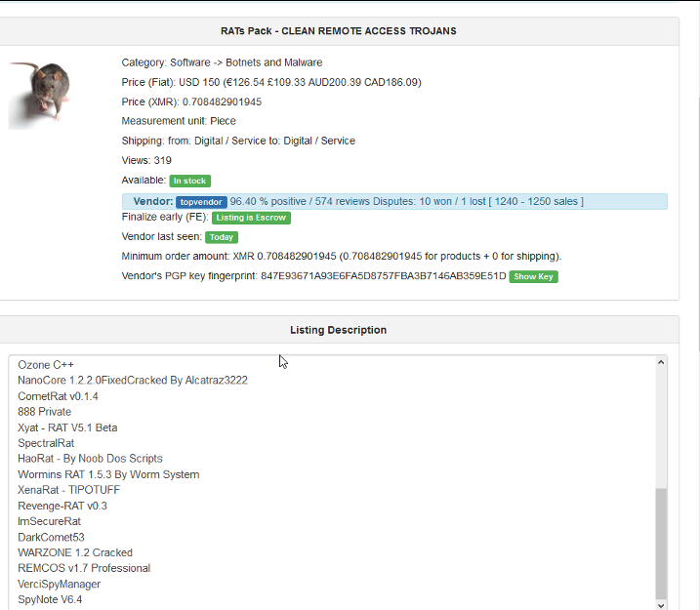This screenshot has height=610, width=700.
Task: Click the Show Key button
Action: click(x=533, y=276)
